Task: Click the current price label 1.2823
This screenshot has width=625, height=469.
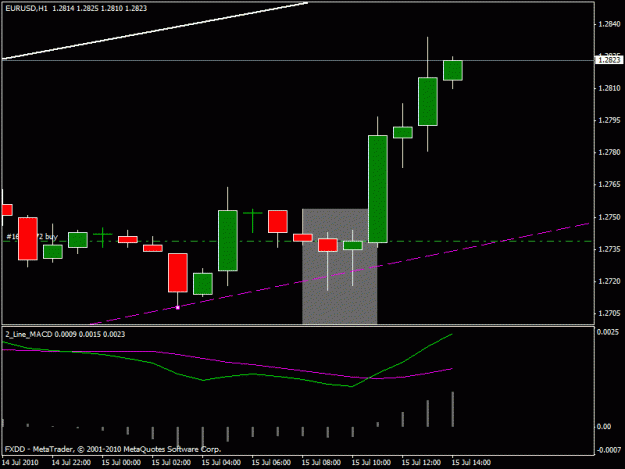Action: tap(609, 60)
